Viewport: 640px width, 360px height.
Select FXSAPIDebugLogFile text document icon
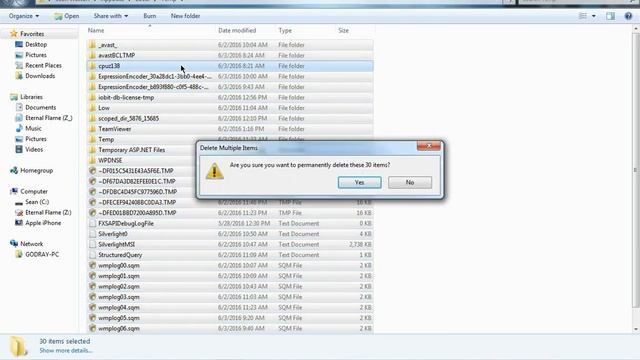pos(92,224)
